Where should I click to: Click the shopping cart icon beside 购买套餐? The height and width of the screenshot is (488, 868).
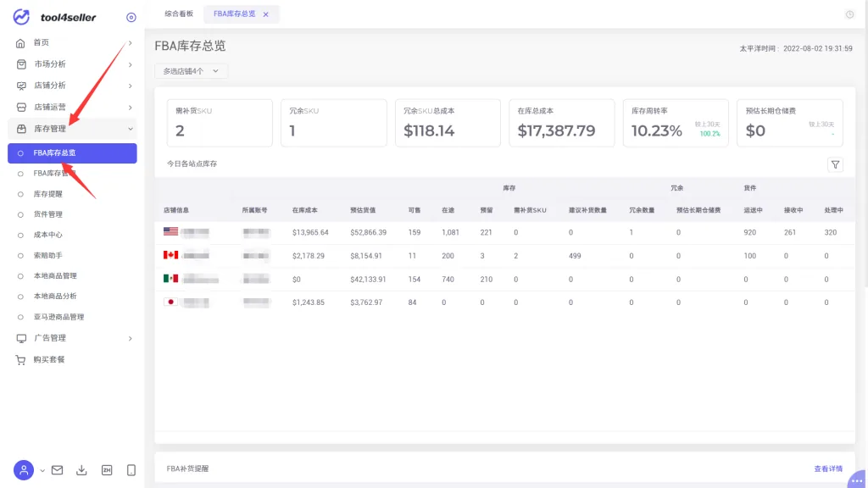[x=20, y=360]
